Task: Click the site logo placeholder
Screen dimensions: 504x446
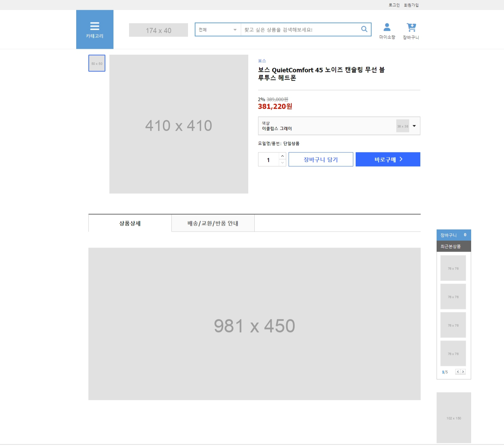Action: click(x=159, y=30)
